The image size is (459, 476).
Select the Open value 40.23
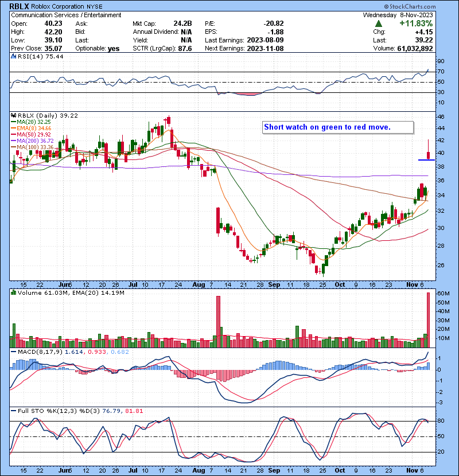tap(53, 24)
